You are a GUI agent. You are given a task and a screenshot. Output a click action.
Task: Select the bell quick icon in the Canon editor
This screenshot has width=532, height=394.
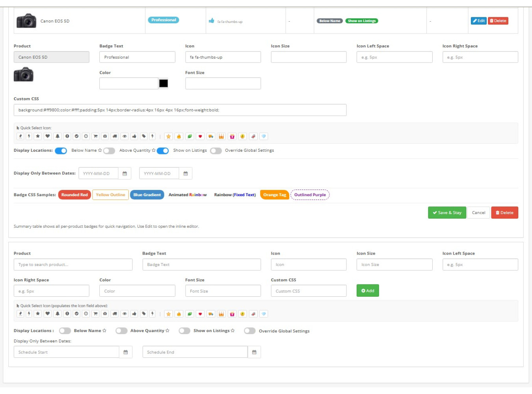coord(58,136)
